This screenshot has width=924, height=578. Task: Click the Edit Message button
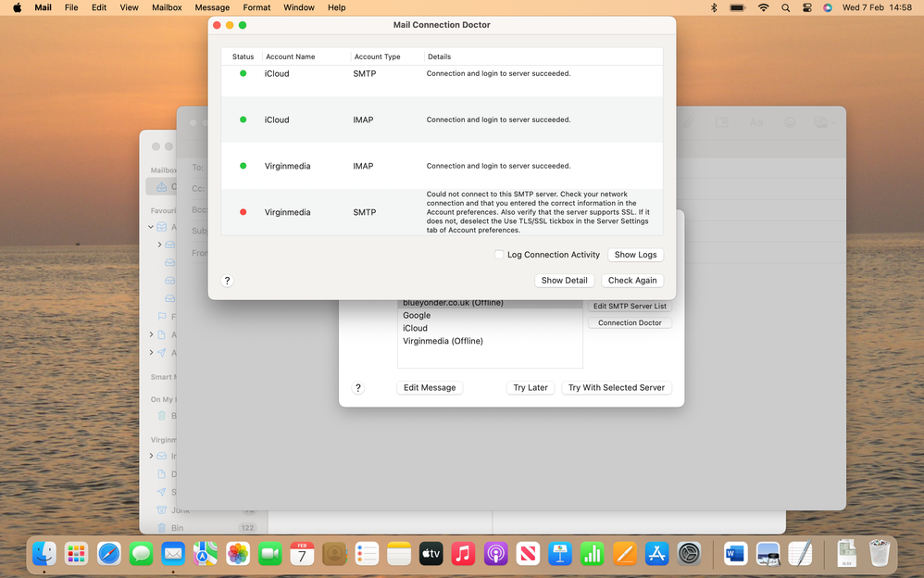click(430, 387)
